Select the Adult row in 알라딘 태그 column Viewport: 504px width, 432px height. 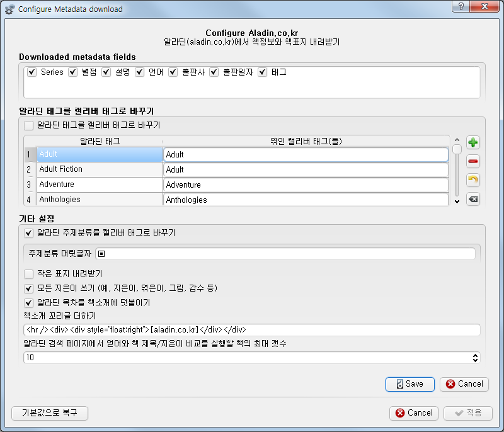[x=100, y=154]
